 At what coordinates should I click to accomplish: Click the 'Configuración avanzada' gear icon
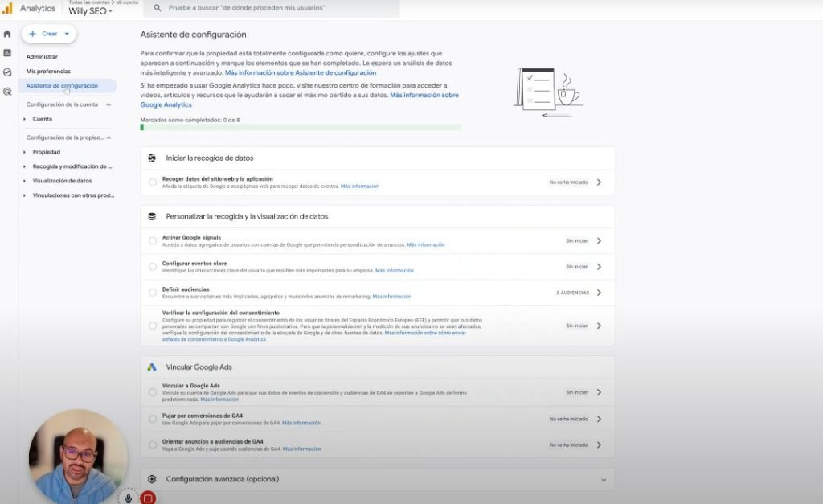point(152,479)
